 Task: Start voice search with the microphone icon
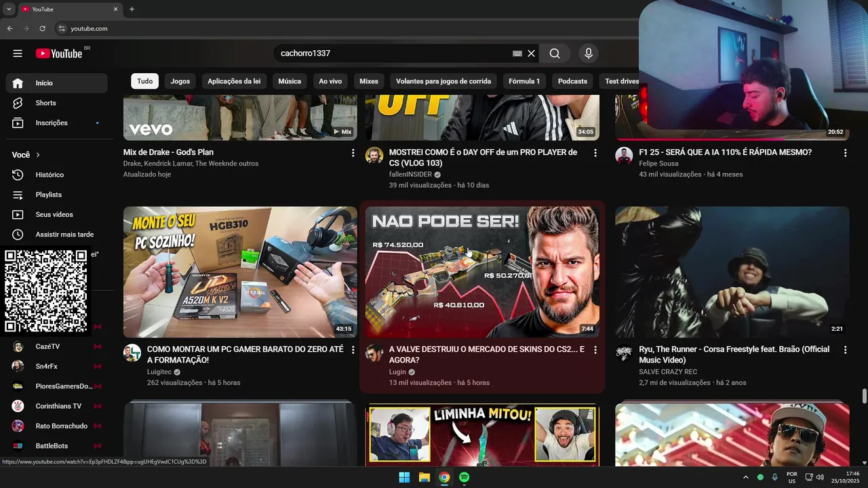click(589, 54)
